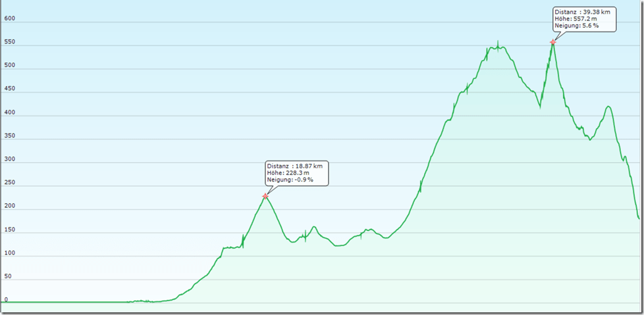This screenshot has height=315, width=644.
Task: Click the 'Höhe: 228.3 m' tooltip text
Action: point(290,172)
